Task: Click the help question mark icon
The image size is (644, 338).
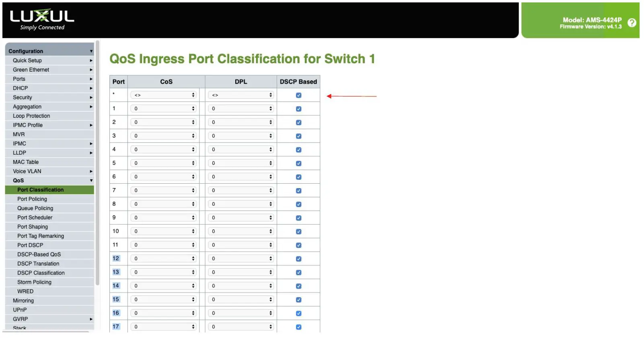Action: click(632, 23)
